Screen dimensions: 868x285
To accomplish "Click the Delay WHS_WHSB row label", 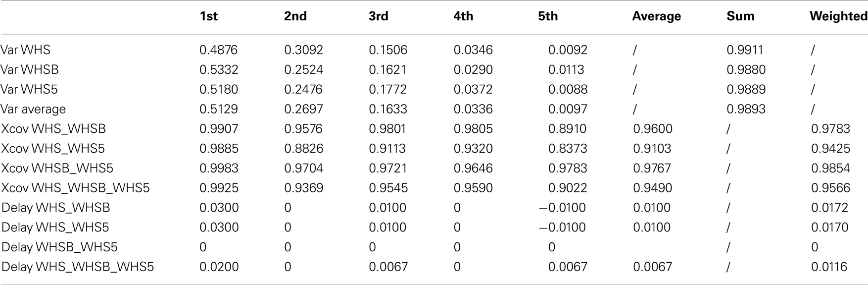I will [x=56, y=208].
